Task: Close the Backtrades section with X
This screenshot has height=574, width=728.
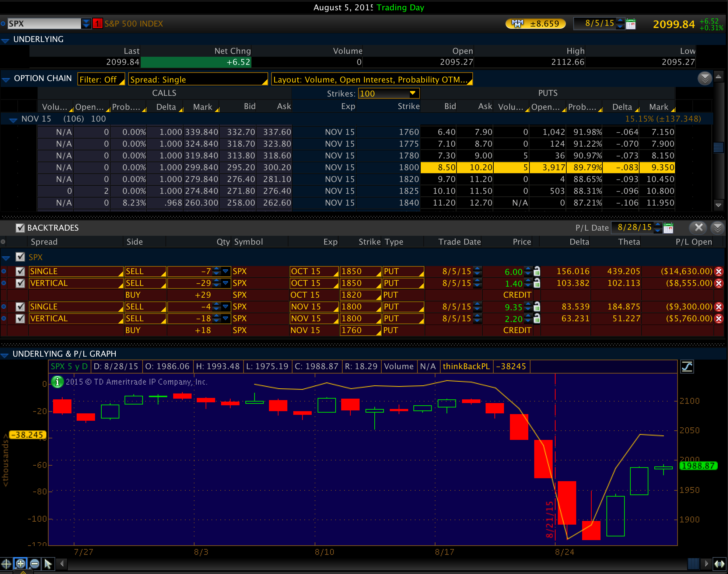Action: pos(699,227)
